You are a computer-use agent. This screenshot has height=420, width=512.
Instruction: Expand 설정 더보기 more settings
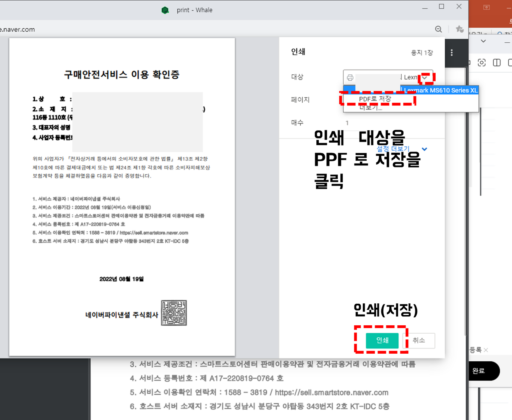click(x=402, y=149)
